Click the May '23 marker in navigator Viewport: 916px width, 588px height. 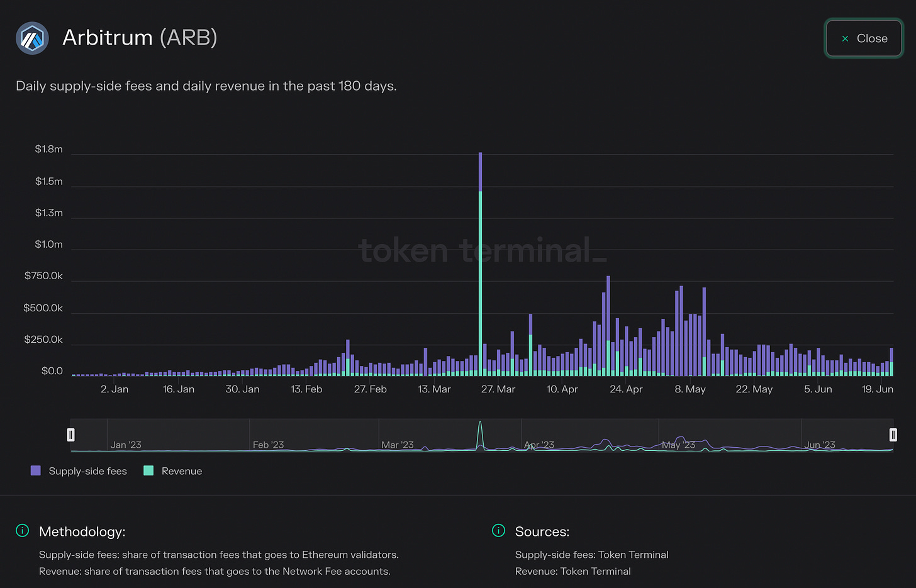click(x=679, y=445)
